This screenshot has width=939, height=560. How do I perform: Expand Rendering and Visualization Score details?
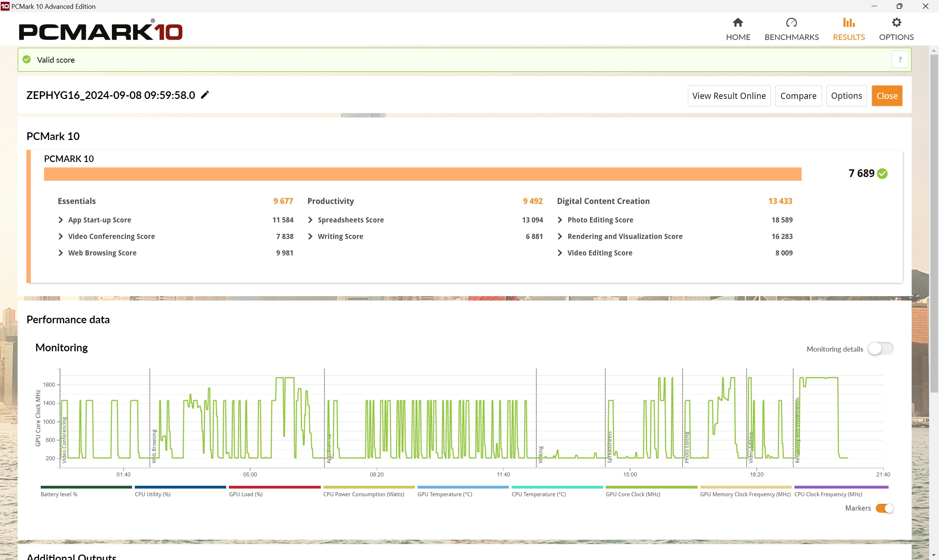pos(560,237)
